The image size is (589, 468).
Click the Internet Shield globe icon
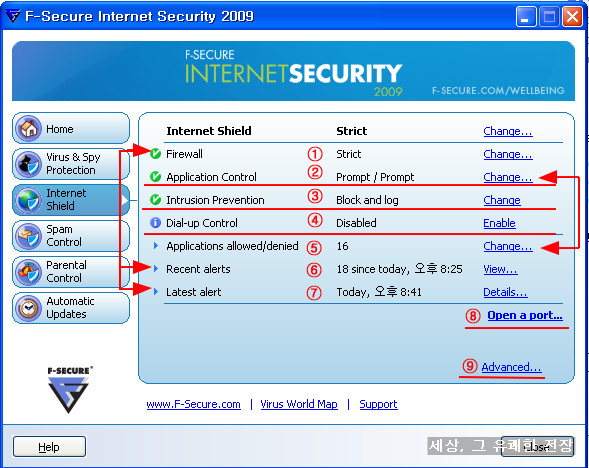pyautogui.click(x=28, y=200)
